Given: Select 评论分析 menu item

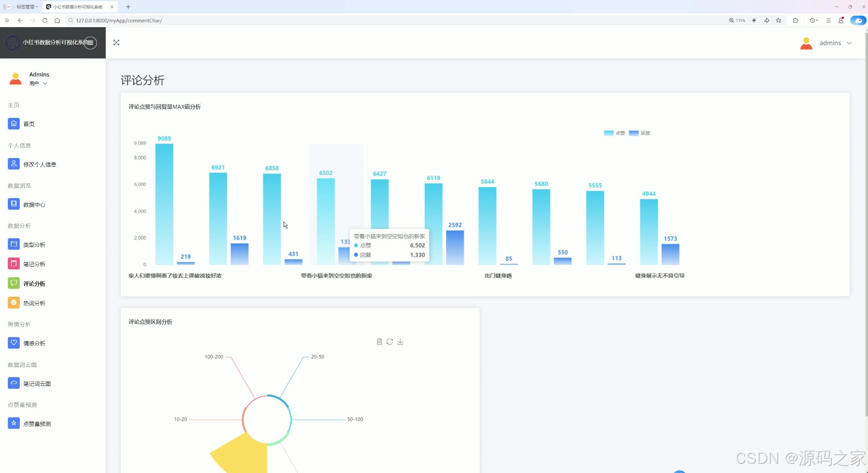Looking at the screenshot, I should pos(34,284).
